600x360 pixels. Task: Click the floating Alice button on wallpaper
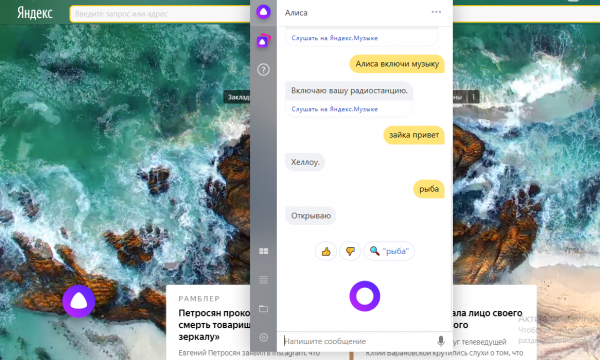[78, 301]
